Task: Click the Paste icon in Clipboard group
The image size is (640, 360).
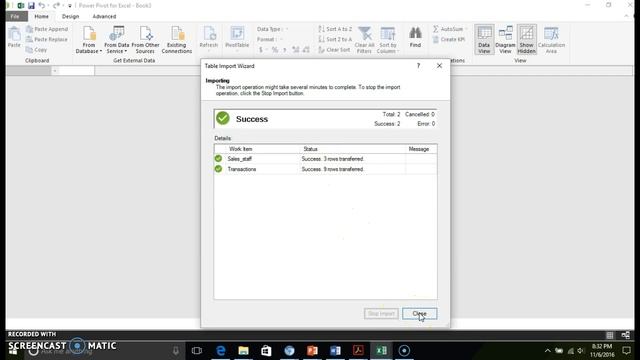Action: click(x=14, y=37)
